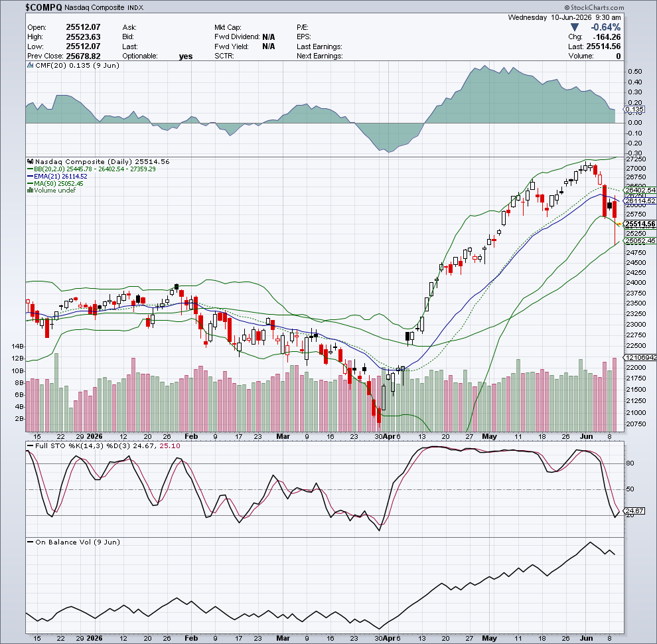Click the 14B volume scale label
The image size is (657, 644).
click(19, 347)
